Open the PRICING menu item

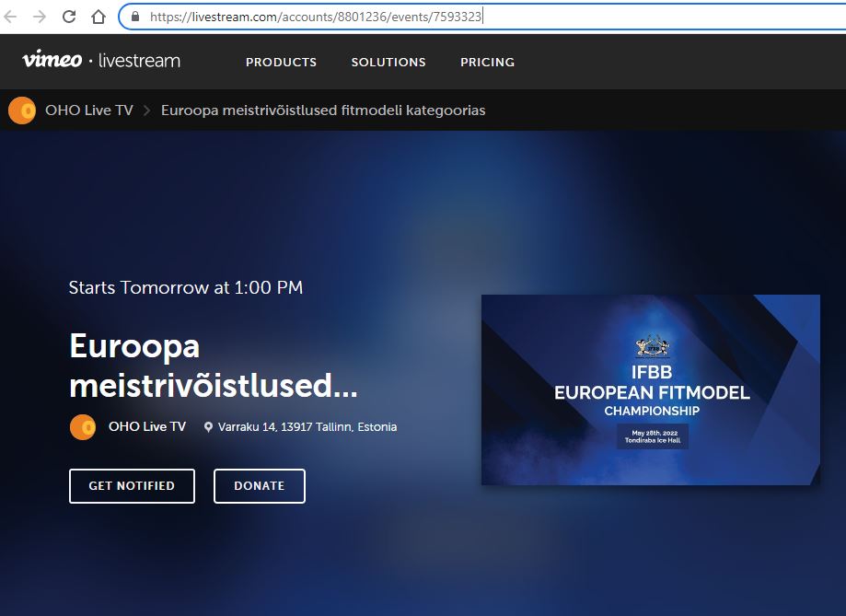[487, 62]
